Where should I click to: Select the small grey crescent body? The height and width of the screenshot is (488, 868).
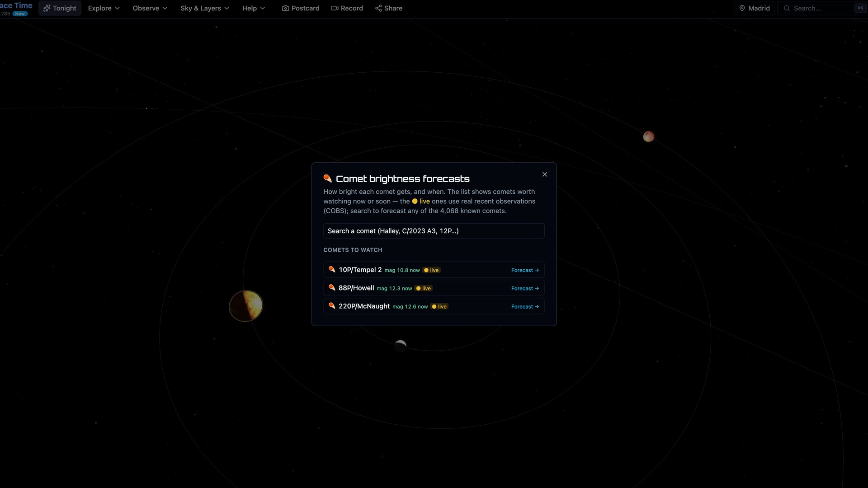[400, 346]
